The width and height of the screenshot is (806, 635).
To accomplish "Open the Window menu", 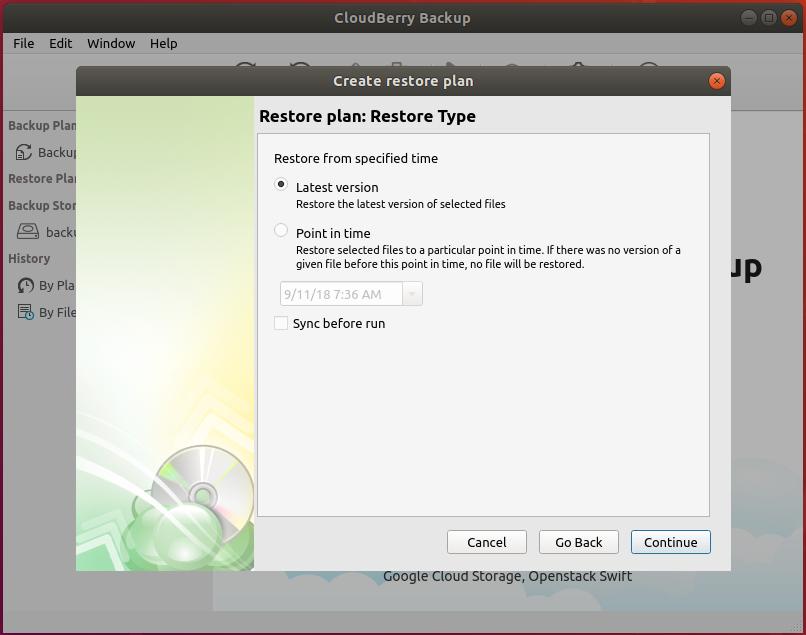I will (x=111, y=43).
